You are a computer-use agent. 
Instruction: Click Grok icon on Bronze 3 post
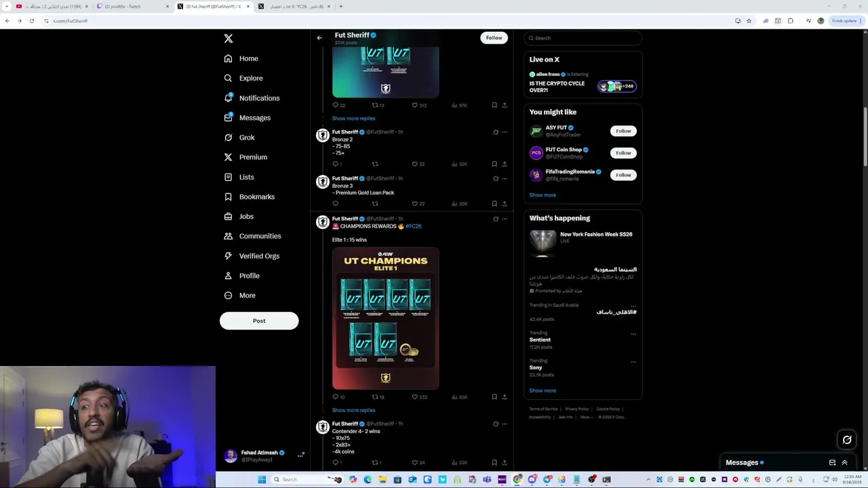pos(496,179)
